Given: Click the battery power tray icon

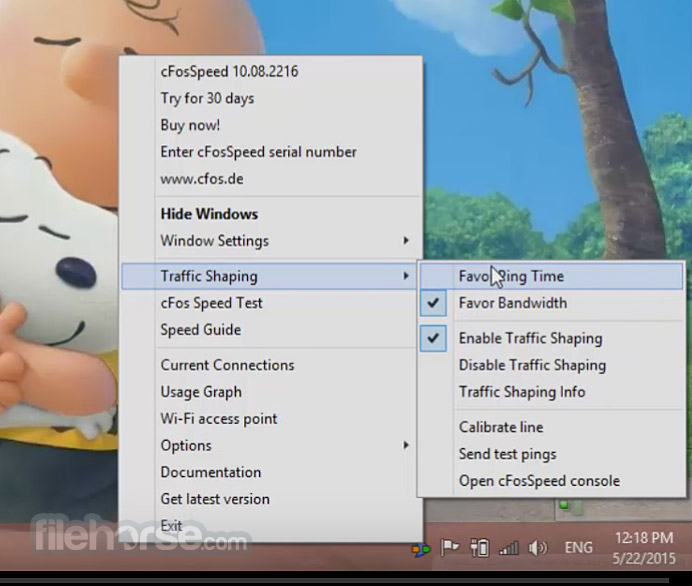Looking at the screenshot, I should click(479, 548).
